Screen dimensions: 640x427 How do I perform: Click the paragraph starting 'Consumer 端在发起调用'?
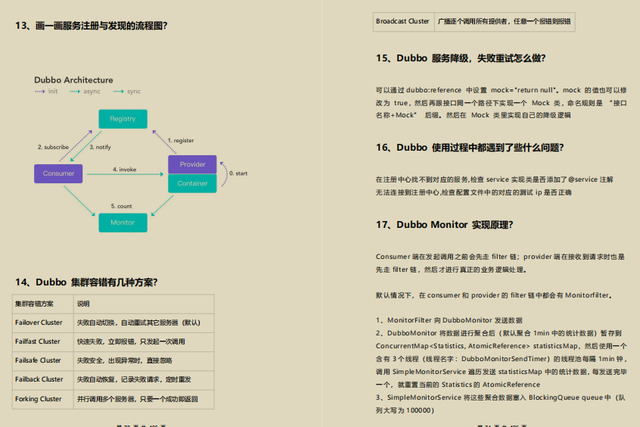click(500, 263)
